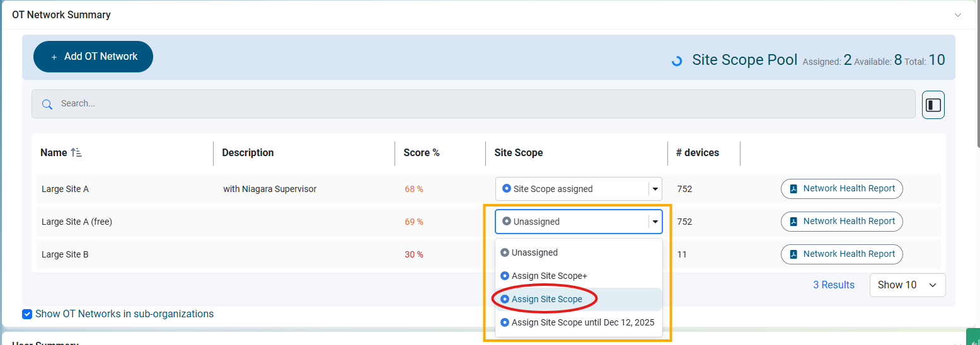Click the Description column header
The width and height of the screenshot is (980, 345).
[248, 153]
